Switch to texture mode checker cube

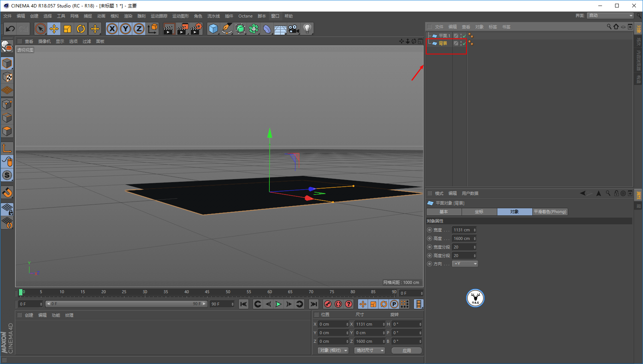coord(7,77)
